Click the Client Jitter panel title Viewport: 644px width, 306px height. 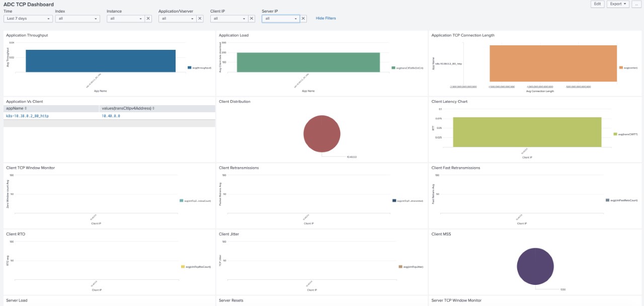coord(229,234)
